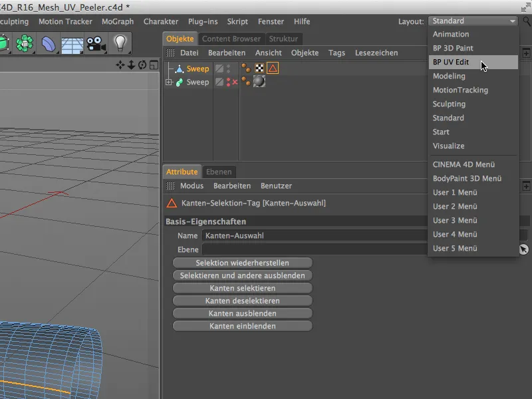The image size is (532, 399).
Task: Toggle visibility dots of first Sweep
Action: point(228,68)
